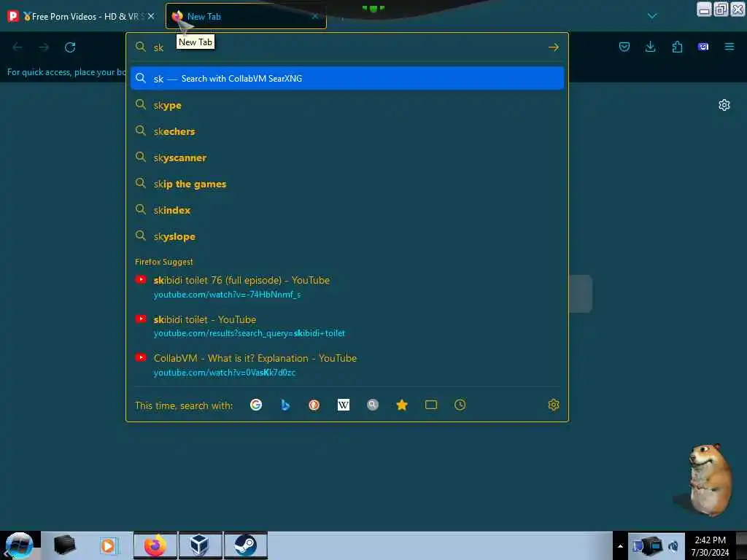
Task: Click the volume tray icon
Action: (x=673, y=546)
